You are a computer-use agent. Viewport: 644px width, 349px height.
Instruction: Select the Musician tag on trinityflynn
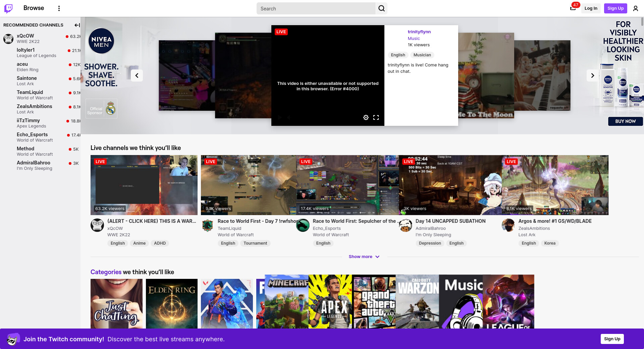point(422,55)
